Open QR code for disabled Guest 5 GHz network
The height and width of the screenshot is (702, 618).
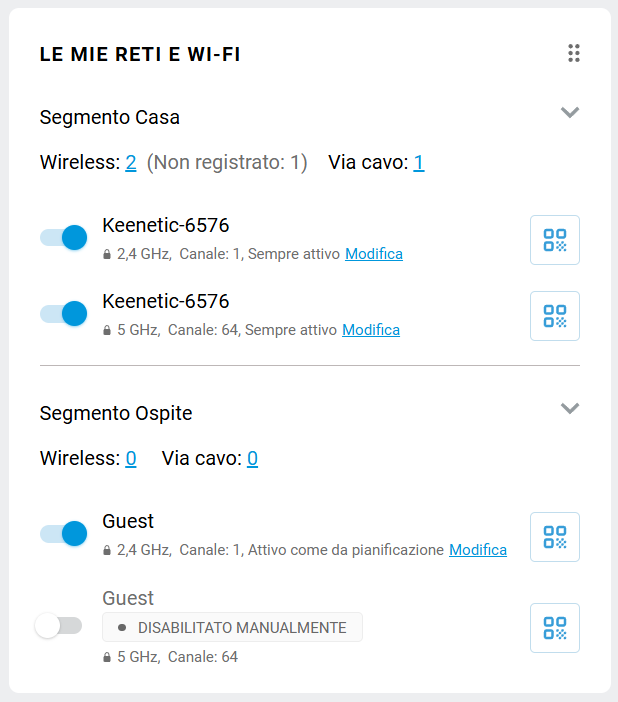(554, 628)
